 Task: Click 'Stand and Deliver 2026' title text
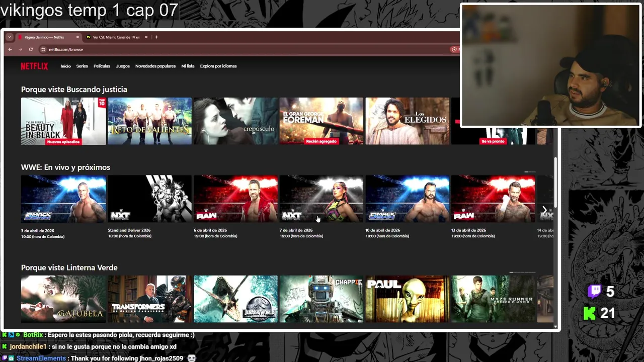click(x=129, y=230)
